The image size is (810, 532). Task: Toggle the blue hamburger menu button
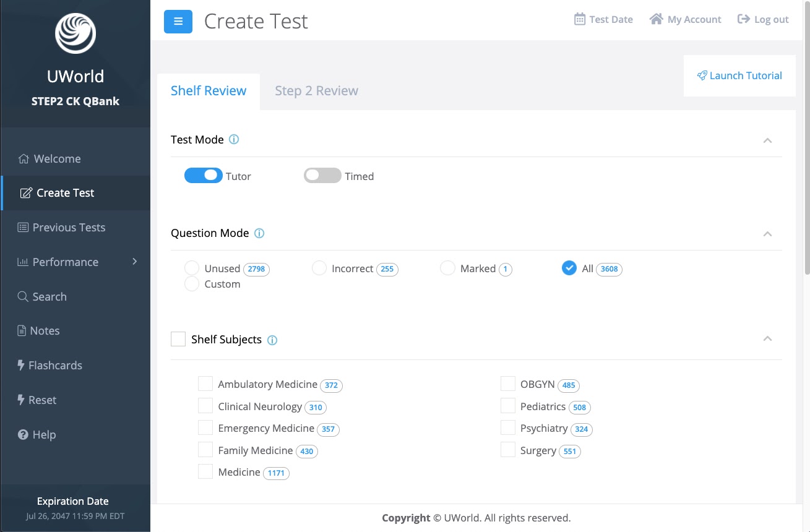pos(178,22)
